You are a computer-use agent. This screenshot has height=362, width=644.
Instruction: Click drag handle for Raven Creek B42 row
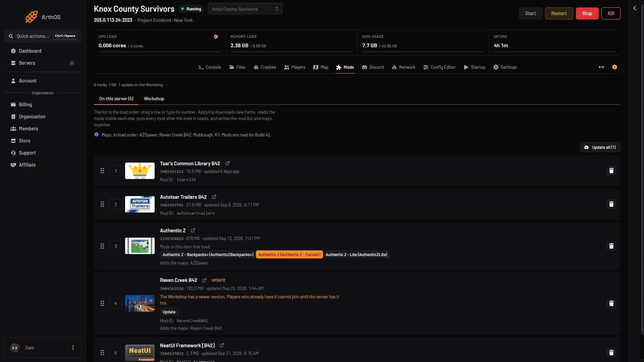[x=102, y=303]
